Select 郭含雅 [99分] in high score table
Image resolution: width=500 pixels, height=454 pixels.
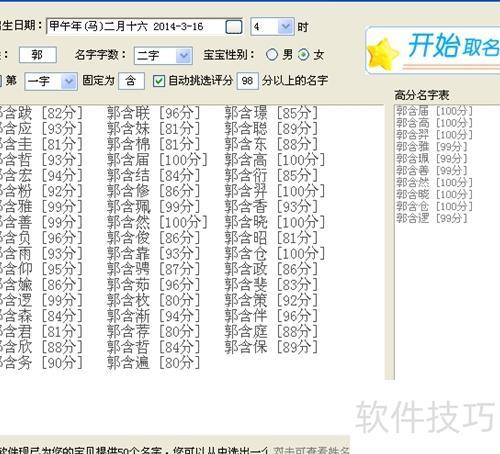point(432,147)
